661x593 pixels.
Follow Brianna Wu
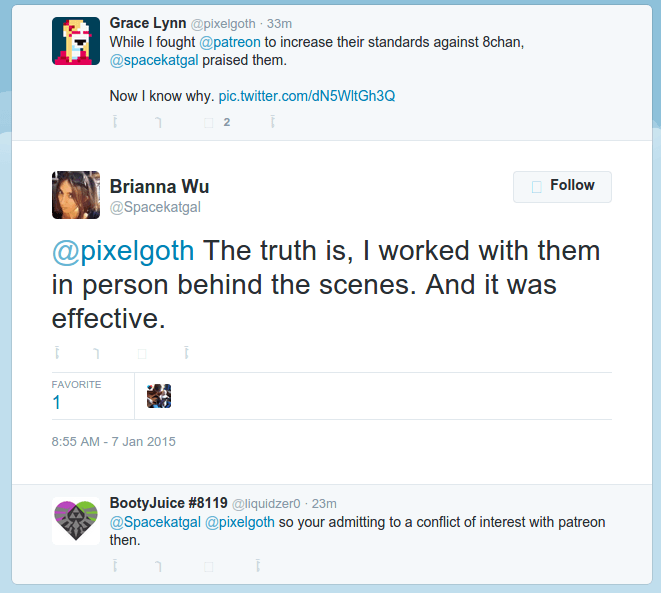coord(562,187)
